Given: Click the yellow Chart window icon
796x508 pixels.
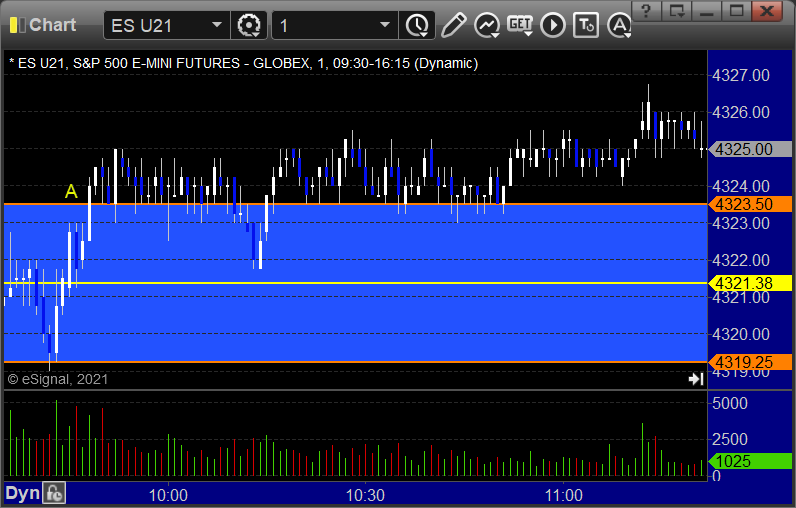Looking at the screenshot, I should (17, 25).
